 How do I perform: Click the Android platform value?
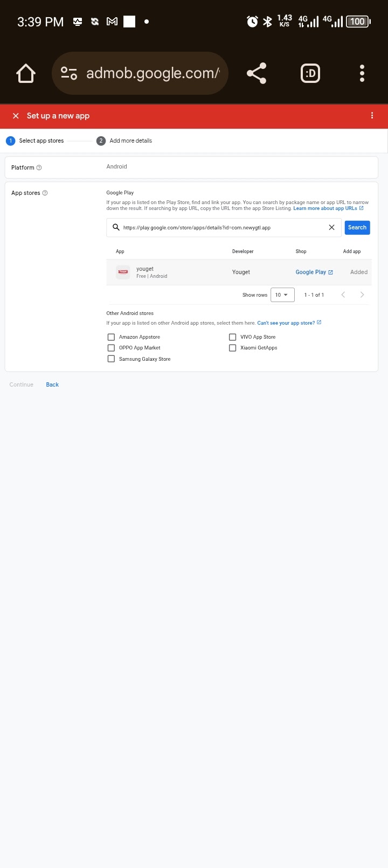tap(116, 166)
